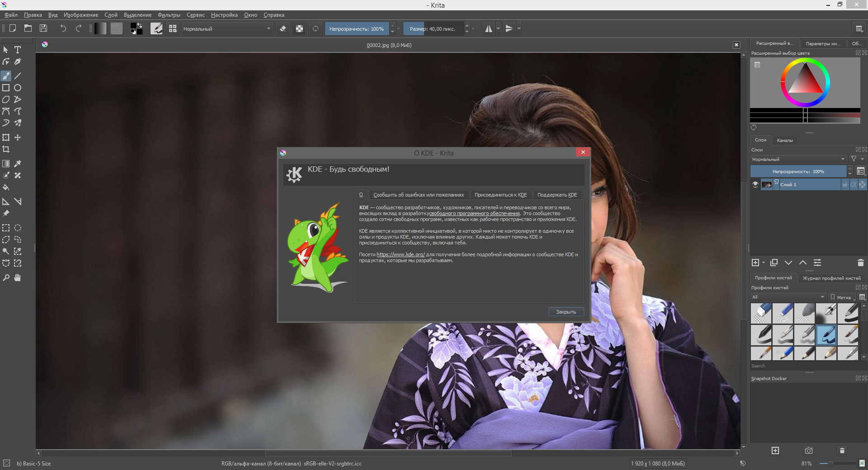Select the Crop tool
The width and height of the screenshot is (868, 470).
(x=6, y=149)
